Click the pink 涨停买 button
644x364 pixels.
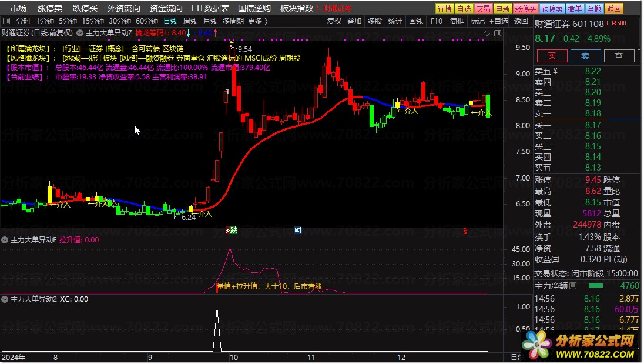coord(526,8)
